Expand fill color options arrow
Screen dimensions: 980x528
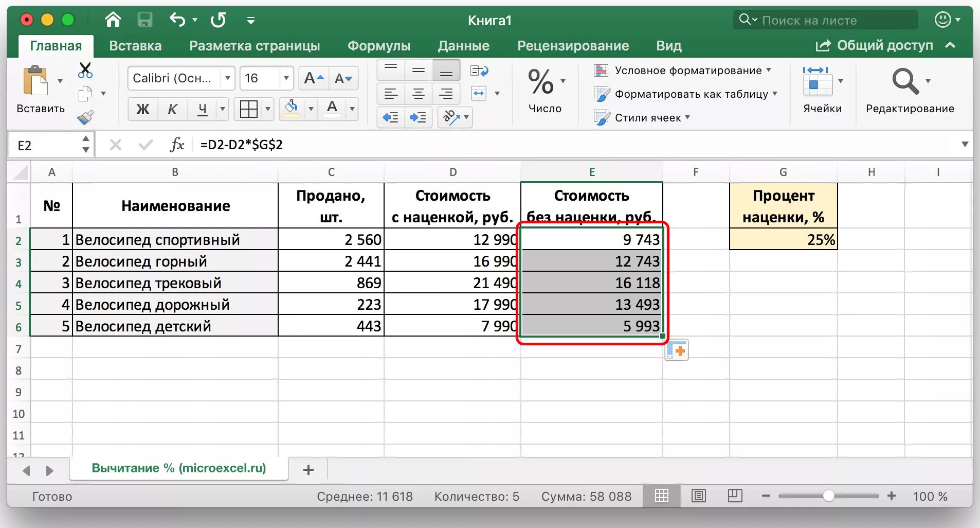311,109
